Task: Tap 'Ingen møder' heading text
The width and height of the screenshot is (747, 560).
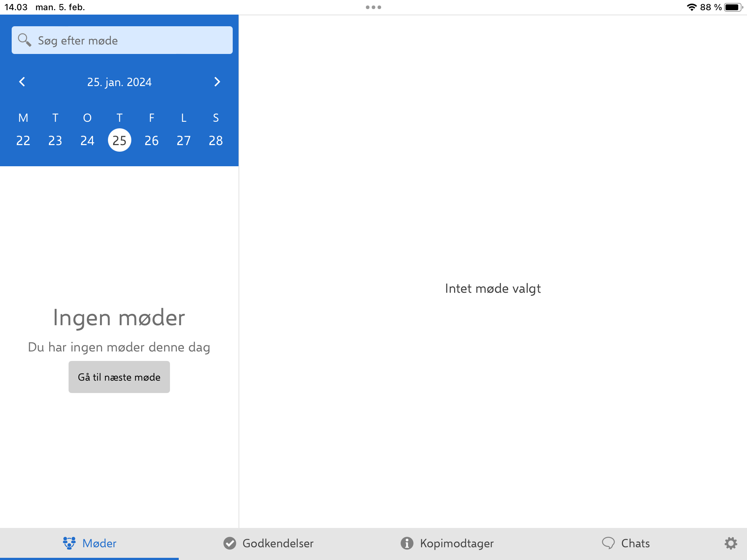Action: (x=119, y=318)
